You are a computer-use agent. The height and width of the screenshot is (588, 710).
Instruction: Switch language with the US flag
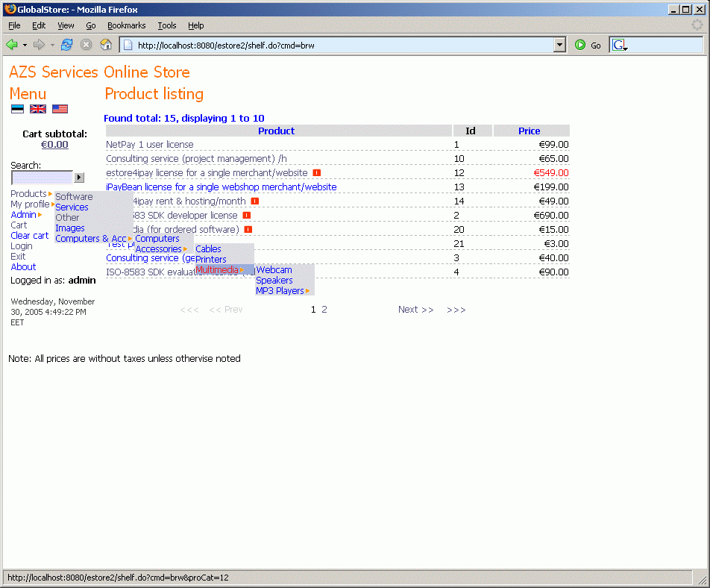click(60, 109)
